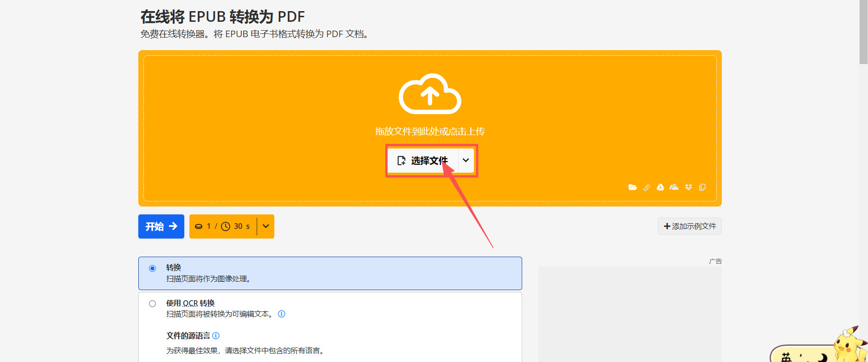The image size is (868, 362).
Task: Import a file from the OneDrive cloud icon
Action: 674,187
